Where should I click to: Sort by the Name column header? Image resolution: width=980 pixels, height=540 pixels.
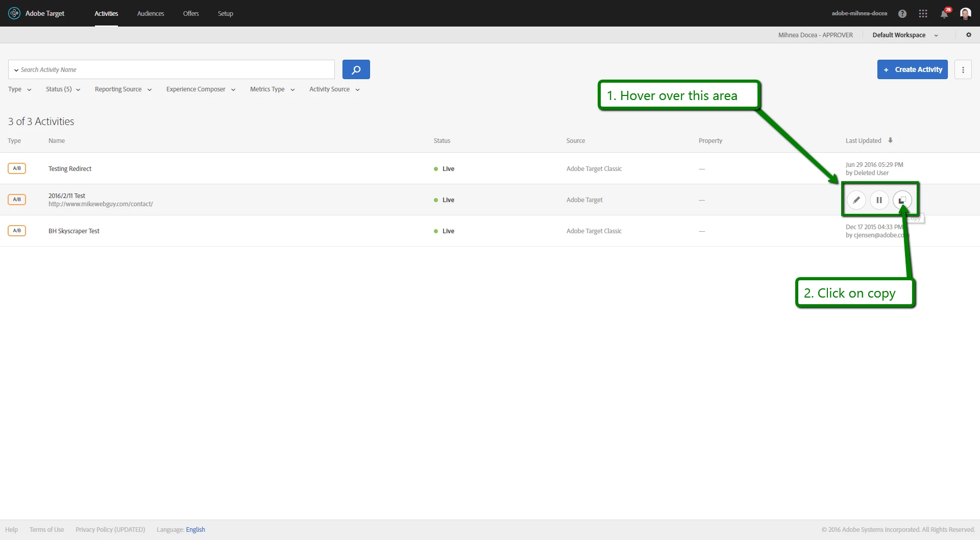tap(57, 141)
